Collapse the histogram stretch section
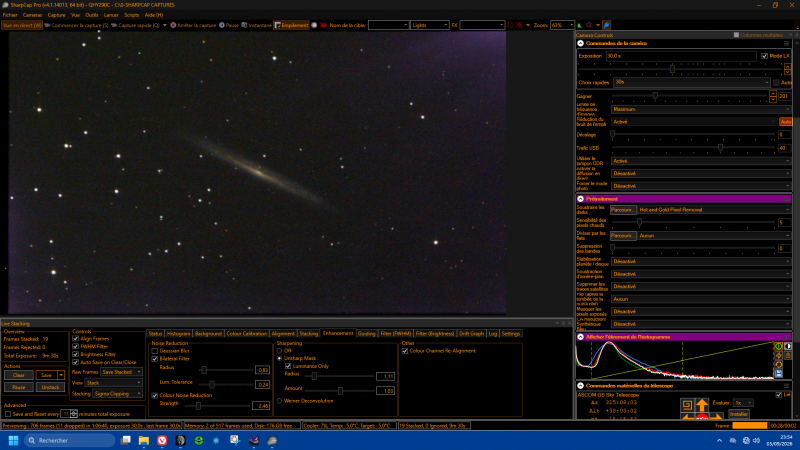The image size is (800, 450). click(581, 337)
